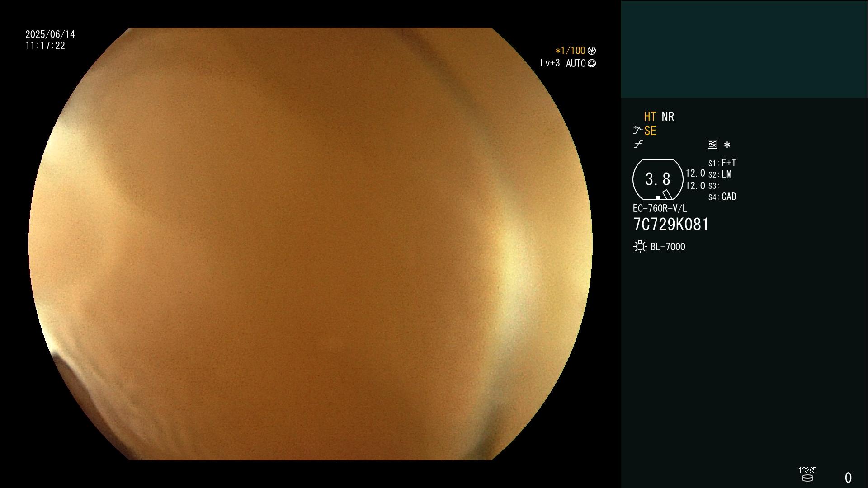Click the orange SE label
The image size is (868, 488).
pyautogui.click(x=650, y=131)
